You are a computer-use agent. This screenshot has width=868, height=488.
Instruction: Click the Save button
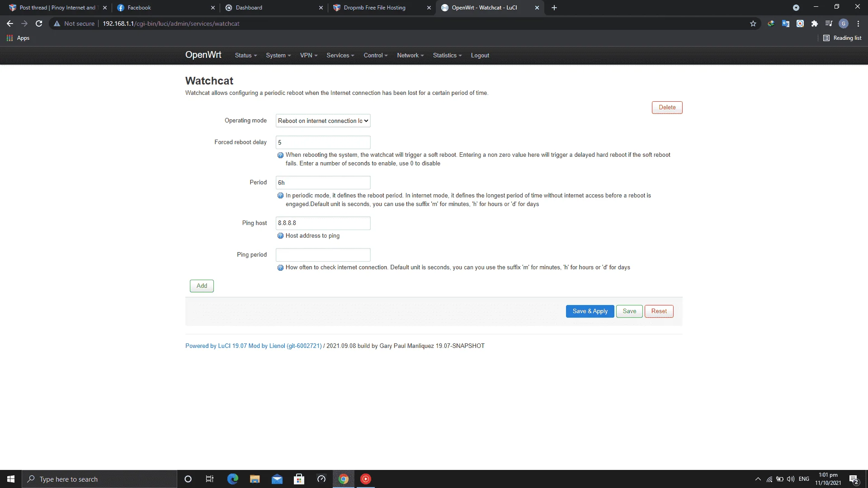pyautogui.click(x=629, y=311)
